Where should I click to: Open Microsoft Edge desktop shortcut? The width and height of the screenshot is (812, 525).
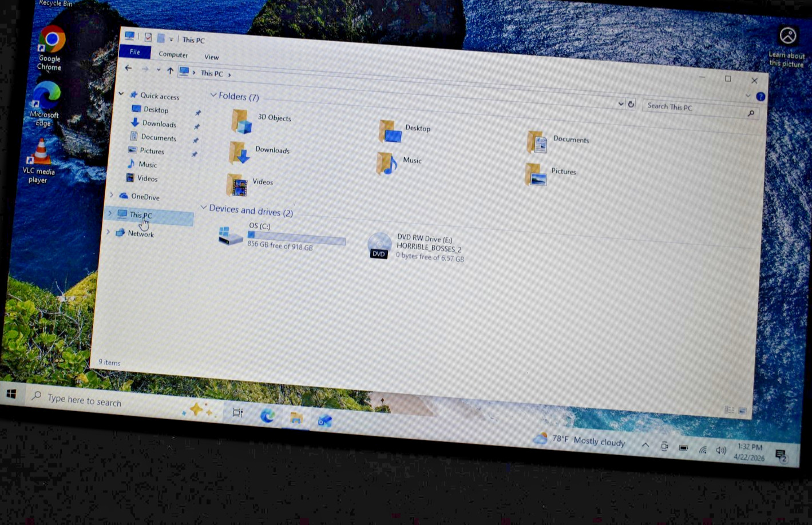45,104
